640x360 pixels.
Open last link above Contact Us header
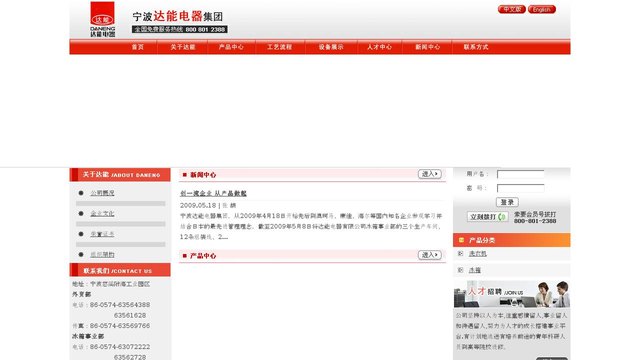coord(102,254)
